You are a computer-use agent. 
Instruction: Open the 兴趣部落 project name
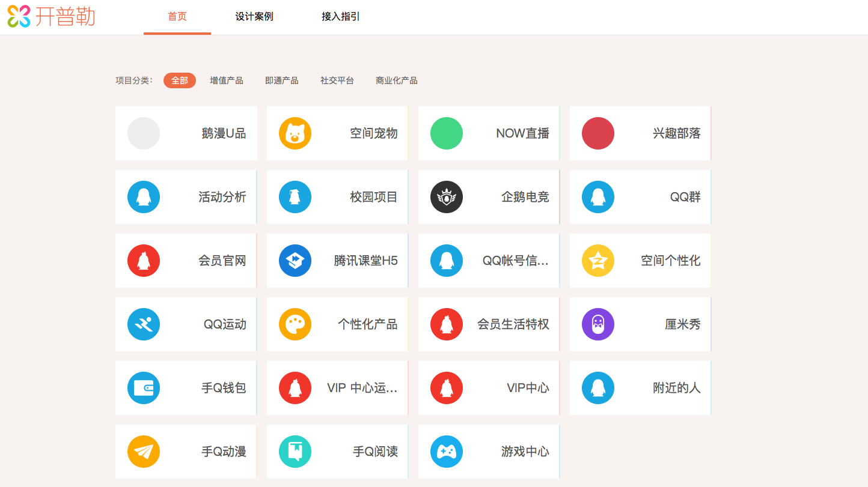tap(677, 133)
